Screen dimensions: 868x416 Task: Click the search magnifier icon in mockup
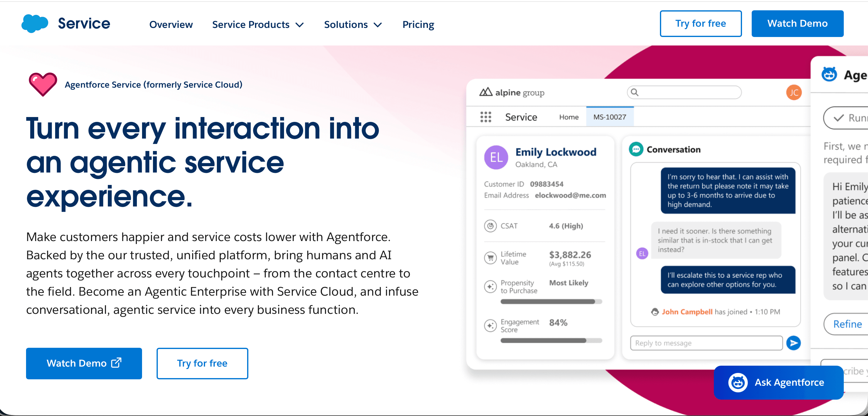tap(634, 92)
